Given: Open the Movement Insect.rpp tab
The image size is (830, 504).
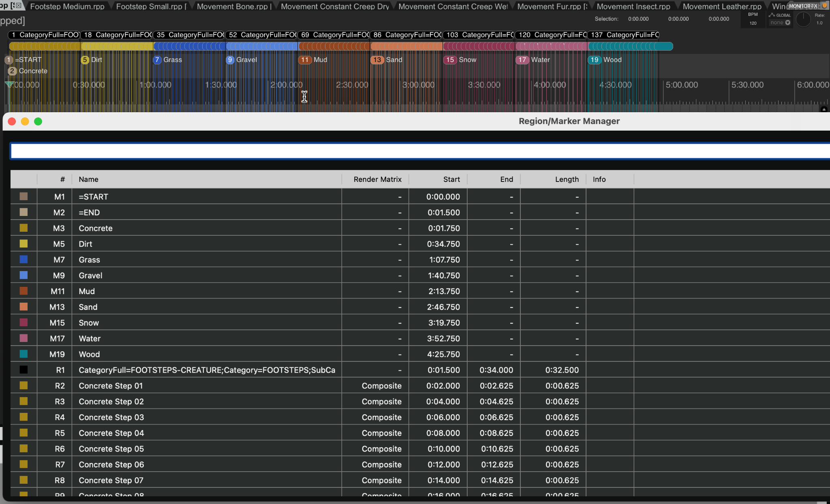Looking at the screenshot, I should tap(633, 6).
